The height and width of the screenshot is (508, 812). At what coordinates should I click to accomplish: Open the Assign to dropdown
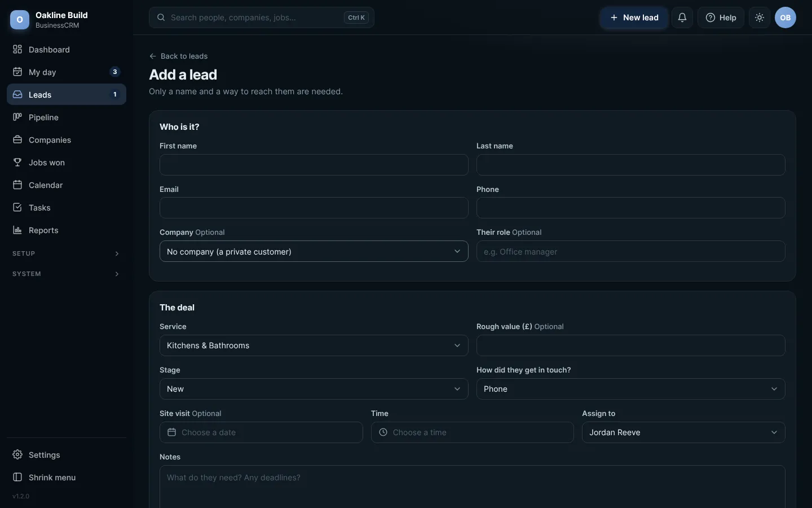tap(683, 432)
